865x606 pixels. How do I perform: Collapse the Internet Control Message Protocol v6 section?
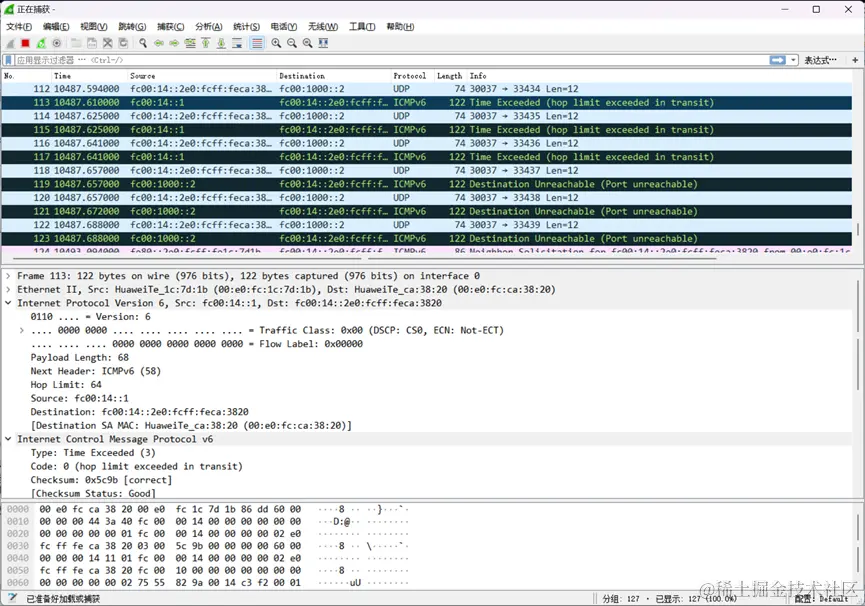click(x=8, y=439)
